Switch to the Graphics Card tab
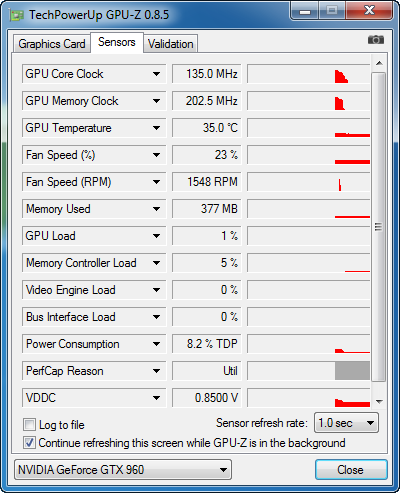The width and height of the screenshot is (400, 493). click(52, 44)
